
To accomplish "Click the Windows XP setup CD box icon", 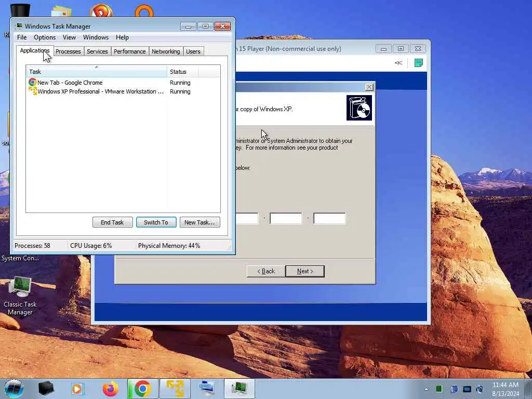I will 359,108.
